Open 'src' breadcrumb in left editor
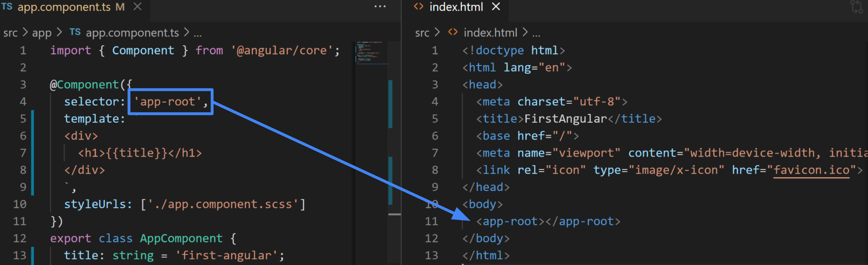Screen dimensions: 868x265 click(10, 33)
